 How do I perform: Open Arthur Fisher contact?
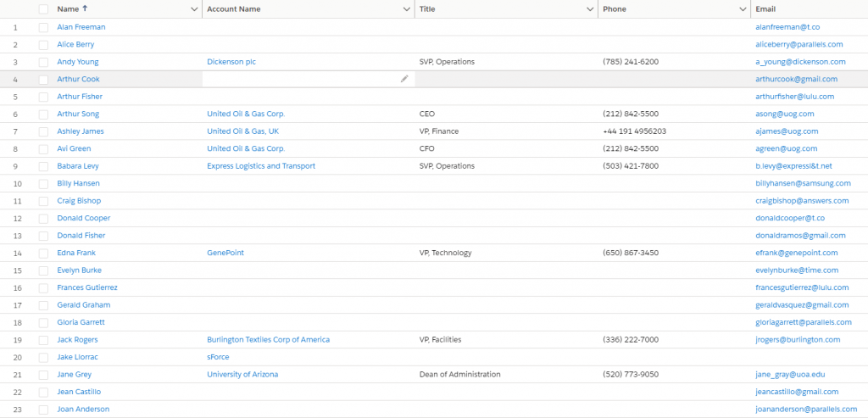80,97
